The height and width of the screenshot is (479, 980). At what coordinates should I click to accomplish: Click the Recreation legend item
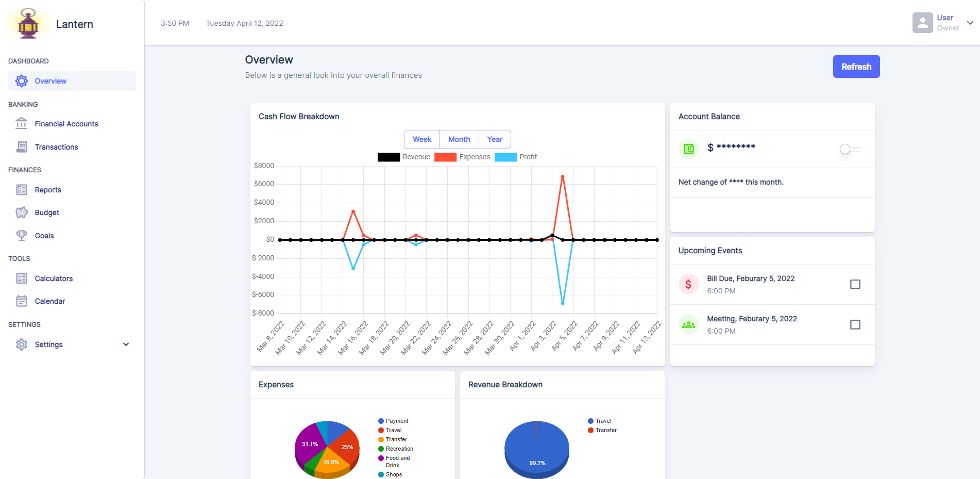pos(396,449)
